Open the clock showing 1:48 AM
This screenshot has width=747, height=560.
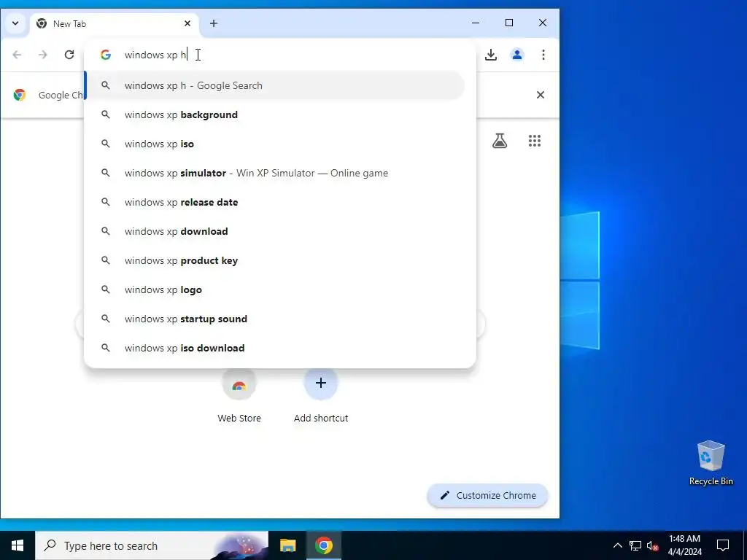(x=684, y=545)
